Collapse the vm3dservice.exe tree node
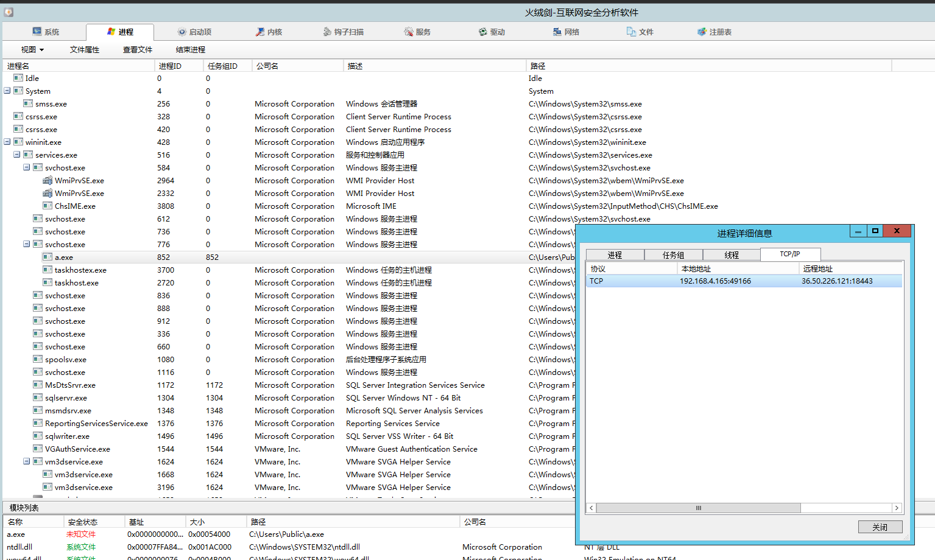The width and height of the screenshot is (935, 560). (27, 461)
